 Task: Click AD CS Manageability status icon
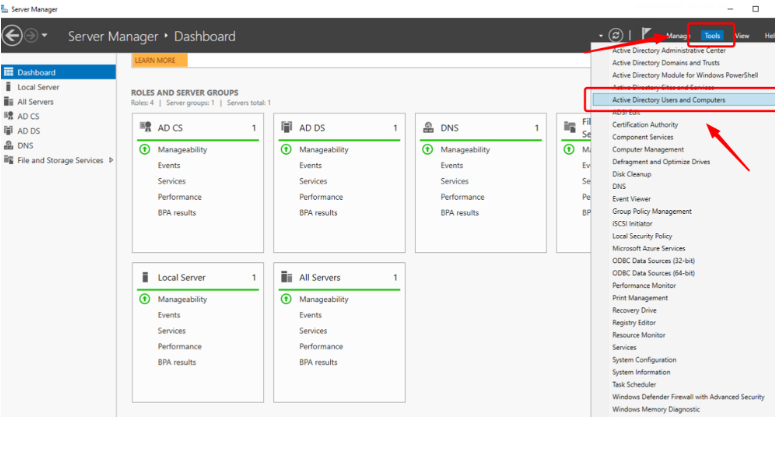pos(146,149)
